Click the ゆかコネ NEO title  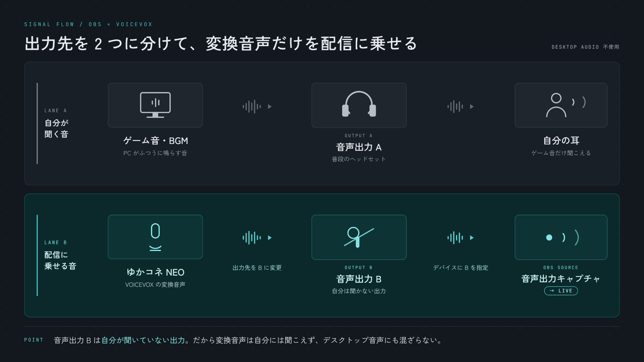[x=155, y=272]
